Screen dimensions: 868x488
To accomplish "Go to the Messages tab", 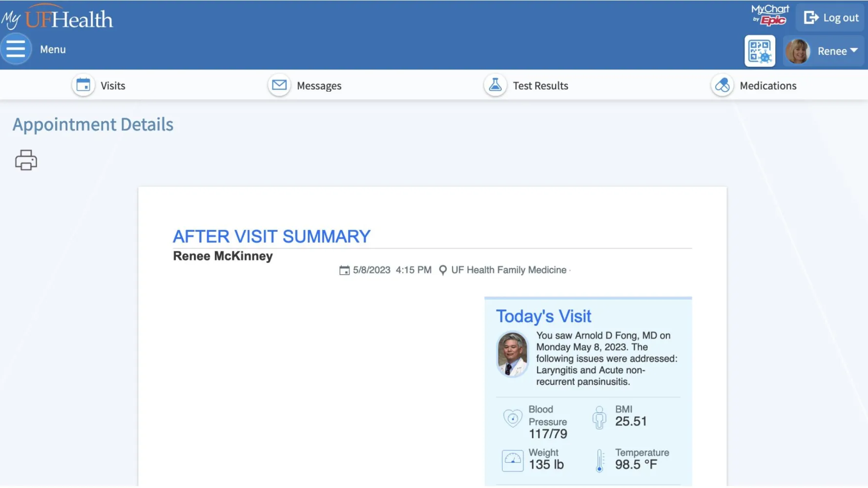I will [x=305, y=85].
